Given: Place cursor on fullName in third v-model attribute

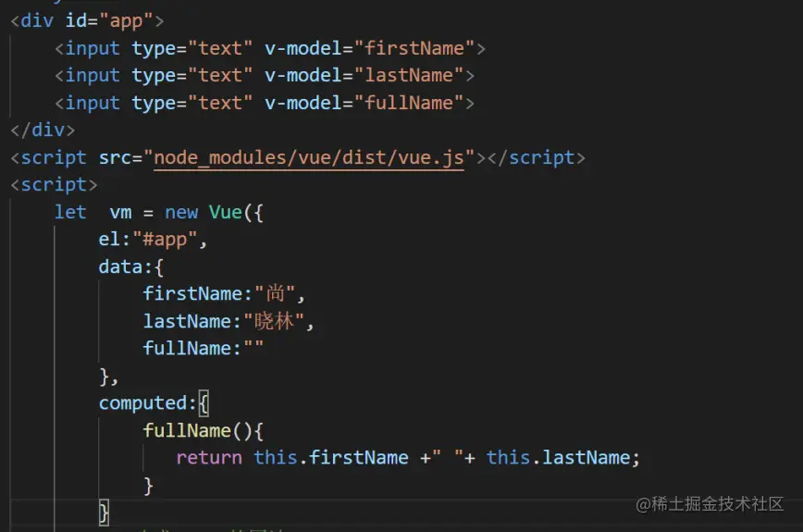Looking at the screenshot, I should pos(409,103).
